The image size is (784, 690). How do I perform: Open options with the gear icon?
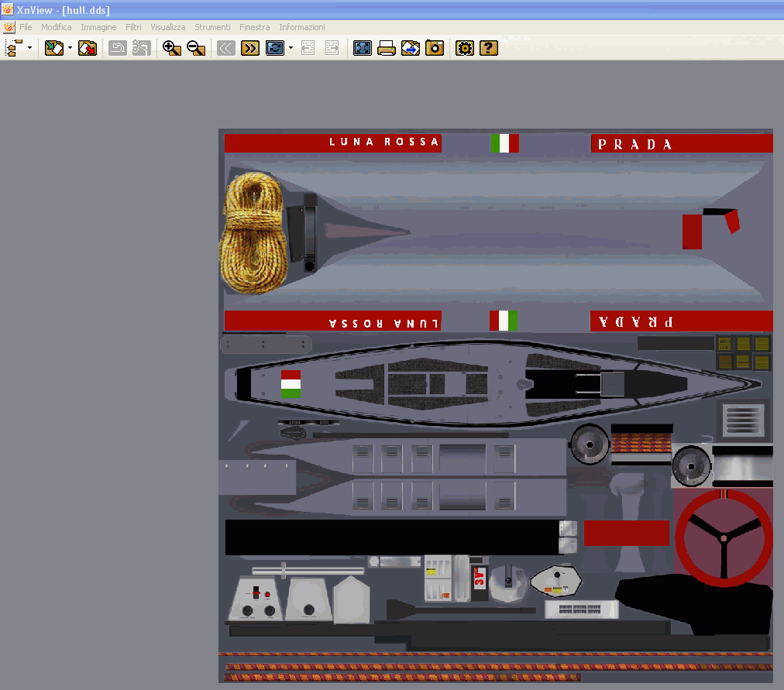click(465, 48)
